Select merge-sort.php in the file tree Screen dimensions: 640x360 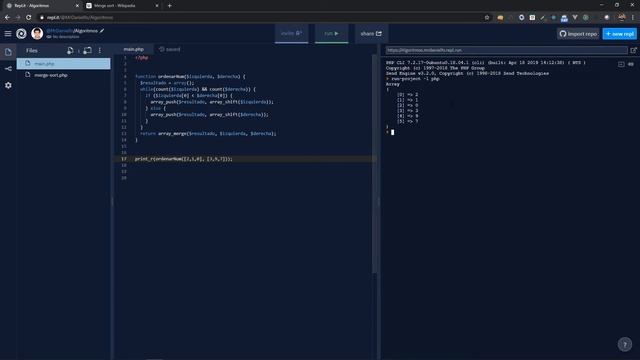63,75
